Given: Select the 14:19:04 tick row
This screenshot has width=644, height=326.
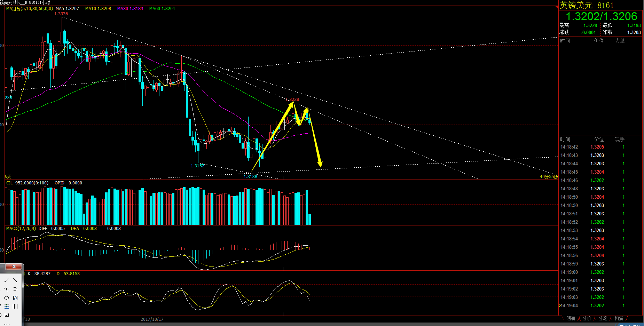Looking at the screenshot, I should 600,305.
